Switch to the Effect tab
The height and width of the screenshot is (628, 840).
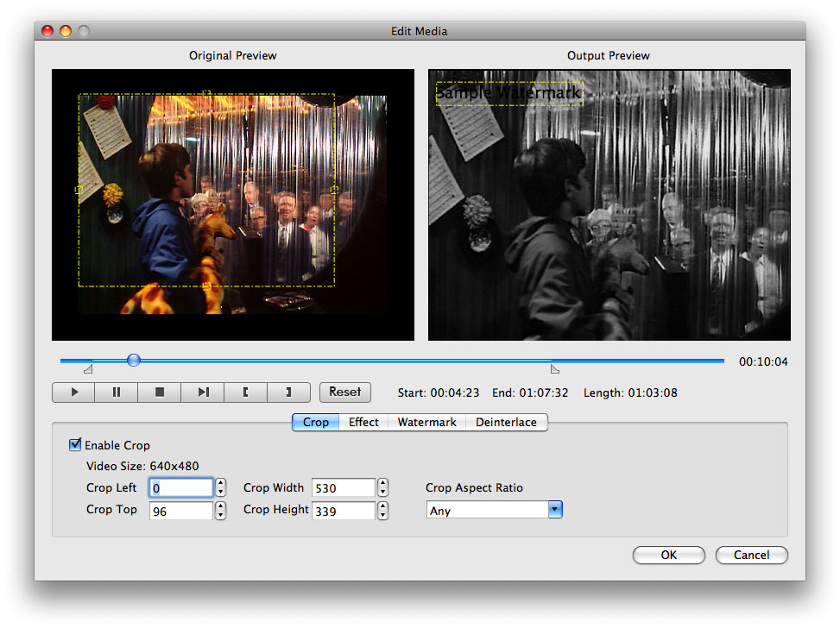coord(363,422)
